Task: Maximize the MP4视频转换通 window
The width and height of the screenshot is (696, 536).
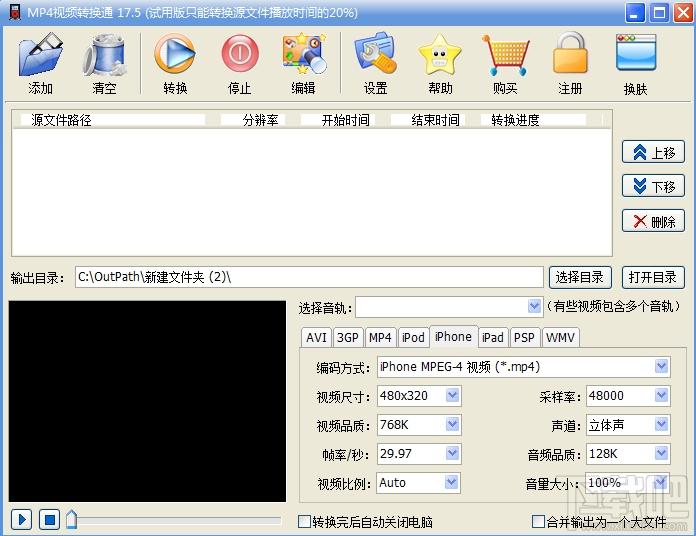Action: [659, 12]
